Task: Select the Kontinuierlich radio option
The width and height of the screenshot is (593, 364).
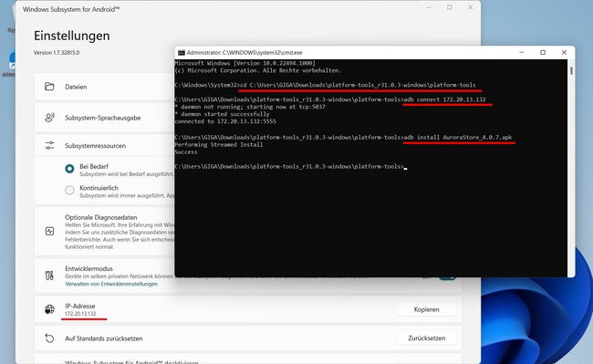Action: (x=69, y=190)
